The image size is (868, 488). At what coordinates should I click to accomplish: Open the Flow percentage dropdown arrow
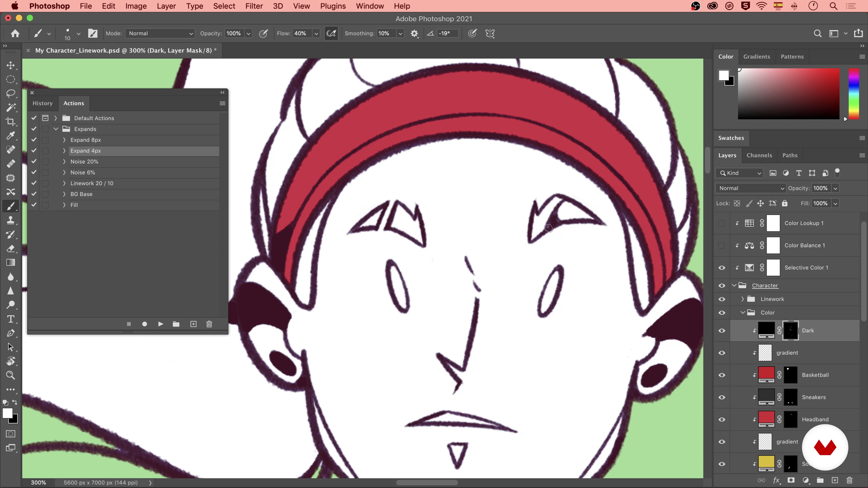click(316, 33)
